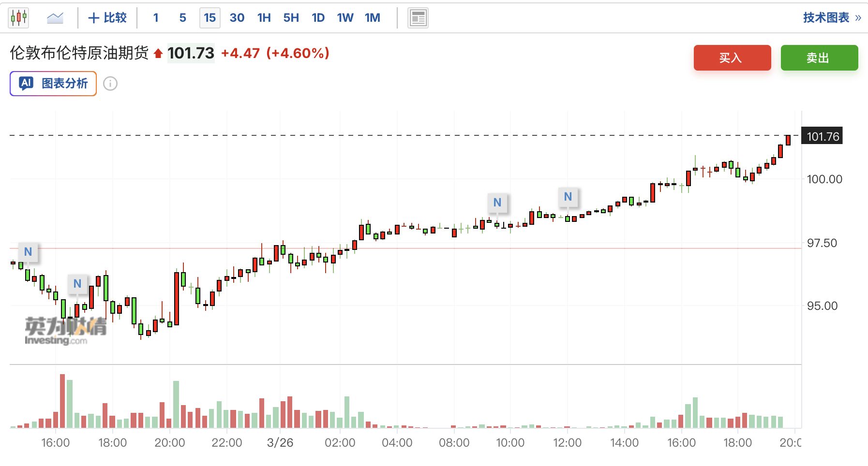Click the N news marker near 12:00
The height and width of the screenshot is (466, 868).
click(x=568, y=197)
